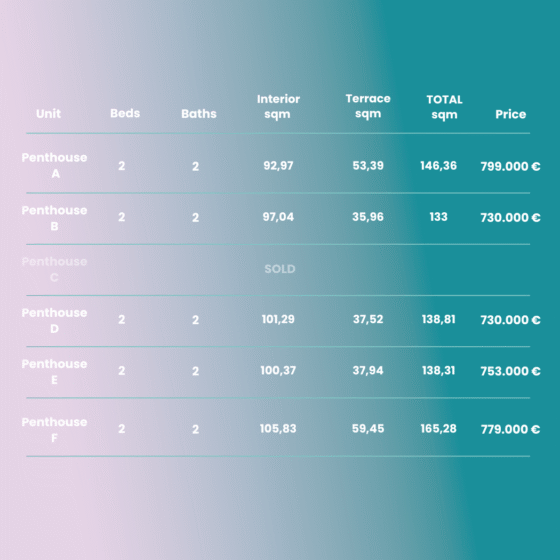
Task: Select the Penthouse D unit name
Action: (55, 320)
